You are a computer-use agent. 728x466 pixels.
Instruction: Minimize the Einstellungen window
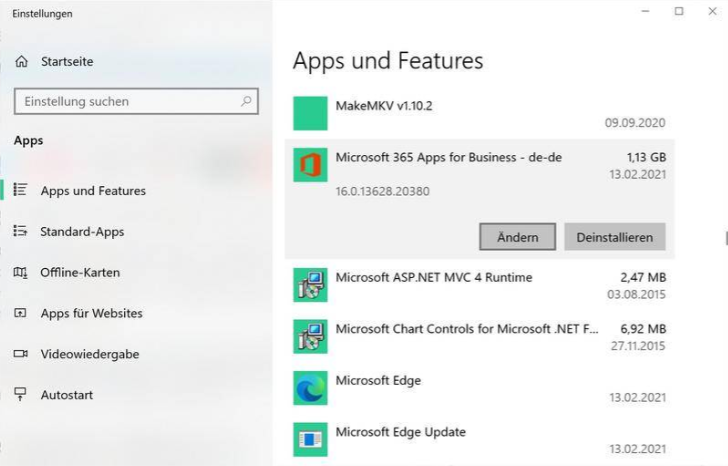coord(645,11)
